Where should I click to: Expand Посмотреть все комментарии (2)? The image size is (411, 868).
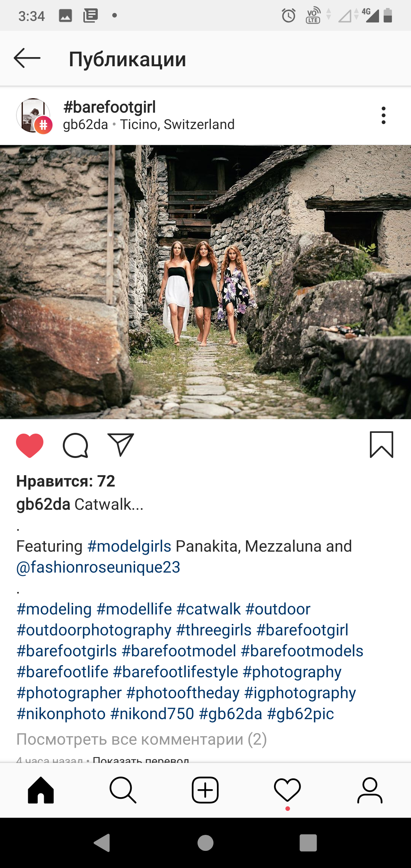pos(142,739)
